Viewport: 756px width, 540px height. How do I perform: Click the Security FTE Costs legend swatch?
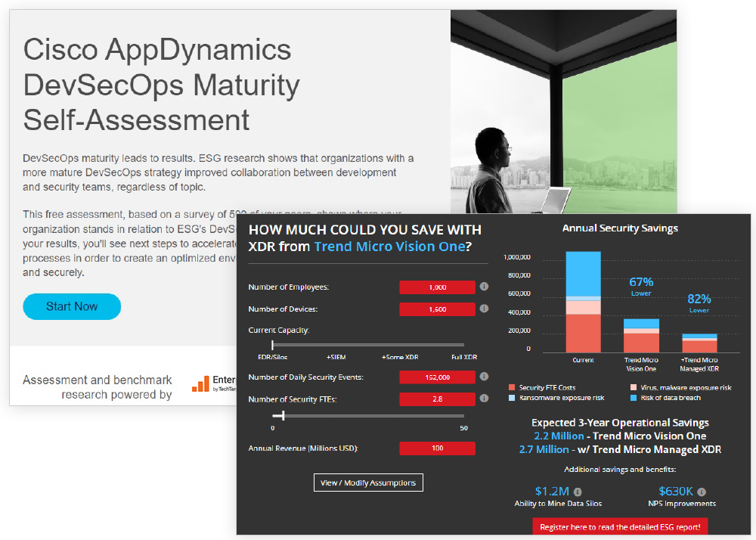(512, 387)
